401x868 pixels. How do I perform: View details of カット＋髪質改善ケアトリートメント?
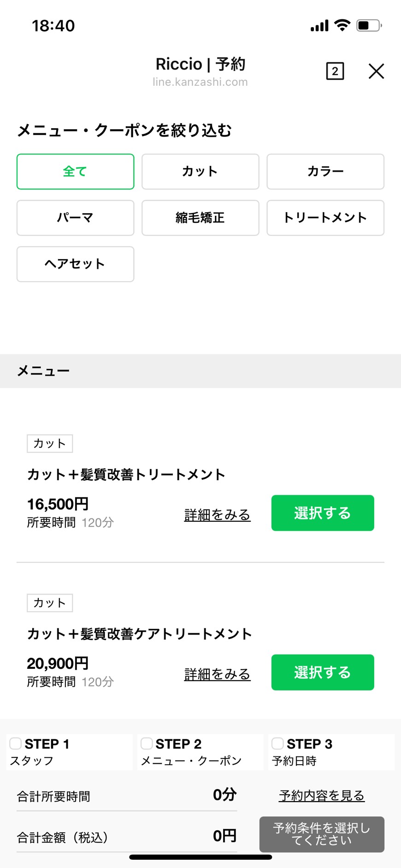click(217, 674)
